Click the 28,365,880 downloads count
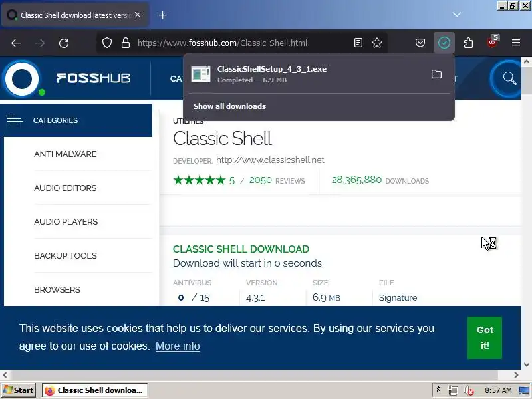The width and height of the screenshot is (532, 399). (356, 180)
